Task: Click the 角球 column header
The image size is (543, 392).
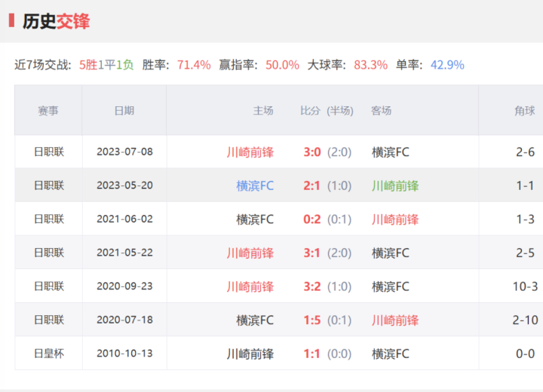Action: pos(525,111)
